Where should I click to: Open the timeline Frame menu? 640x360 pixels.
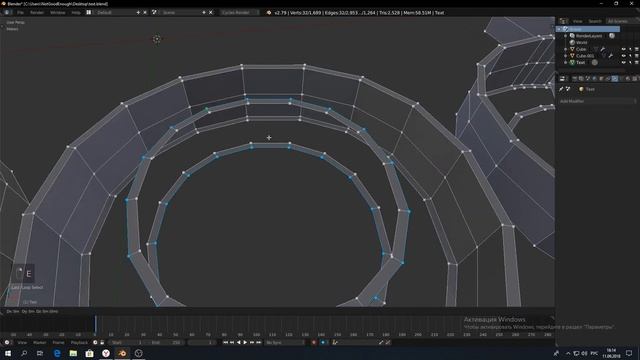pos(58,342)
